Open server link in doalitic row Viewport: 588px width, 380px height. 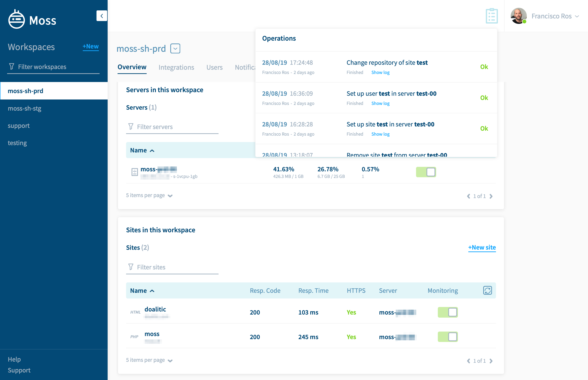[x=398, y=312]
